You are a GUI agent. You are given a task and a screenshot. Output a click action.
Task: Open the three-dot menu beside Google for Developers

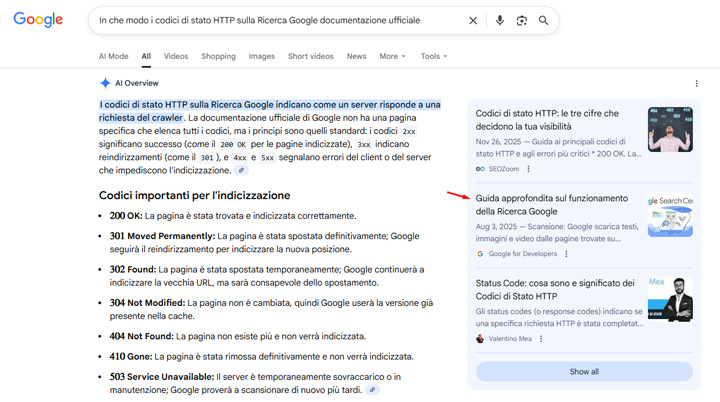(566, 254)
